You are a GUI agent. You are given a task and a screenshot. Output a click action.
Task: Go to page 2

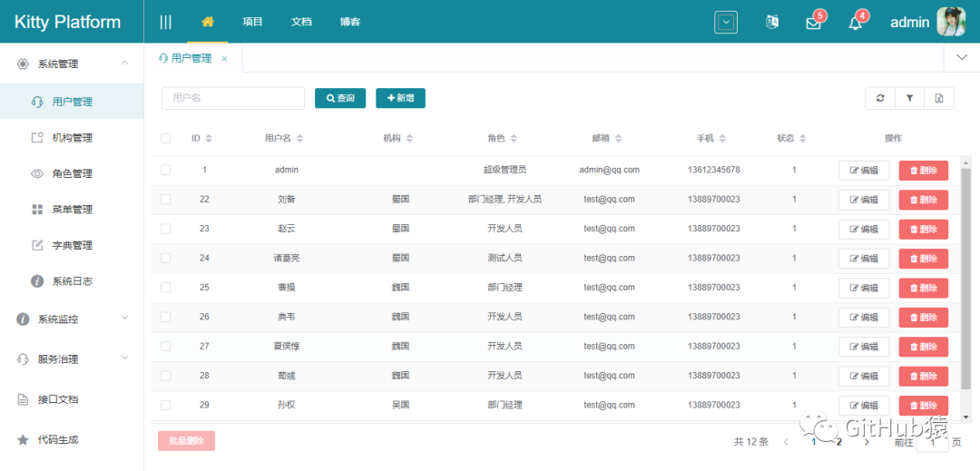[839, 442]
